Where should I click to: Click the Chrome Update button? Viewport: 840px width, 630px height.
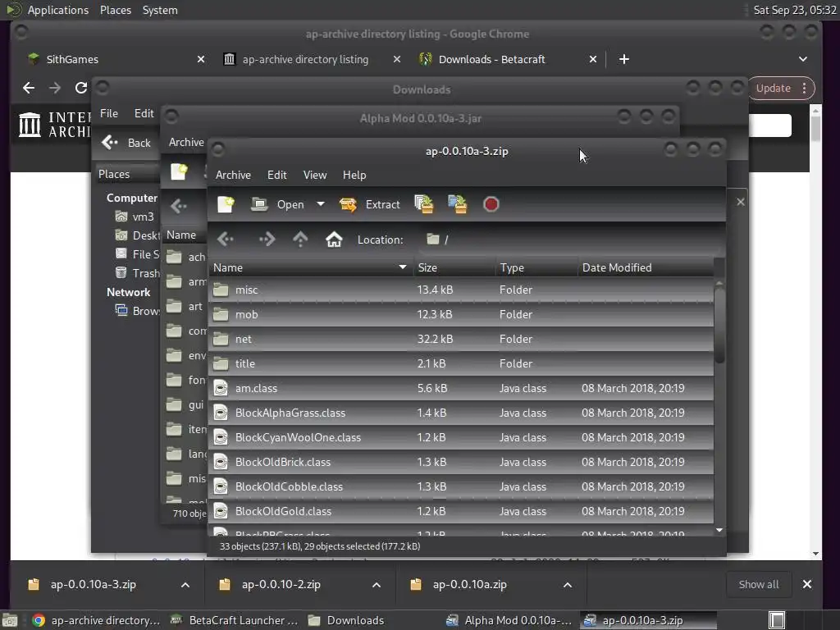[773, 89]
